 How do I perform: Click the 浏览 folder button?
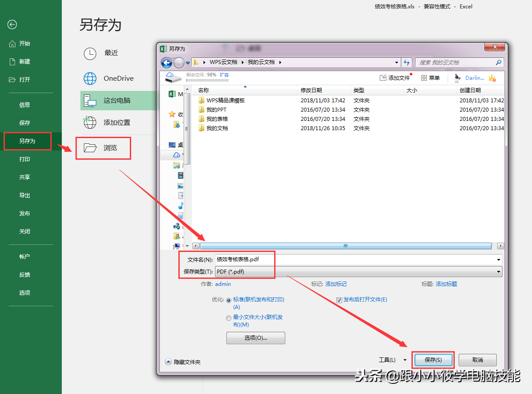pos(103,148)
